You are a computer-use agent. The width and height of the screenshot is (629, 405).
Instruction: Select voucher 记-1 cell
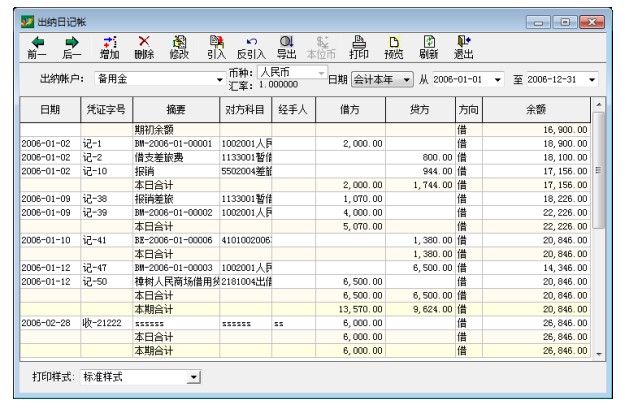coord(106,144)
